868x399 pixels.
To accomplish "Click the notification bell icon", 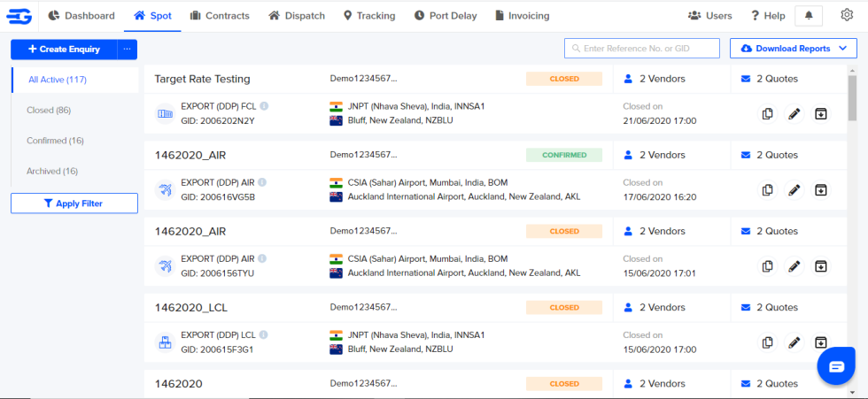I will click(808, 16).
